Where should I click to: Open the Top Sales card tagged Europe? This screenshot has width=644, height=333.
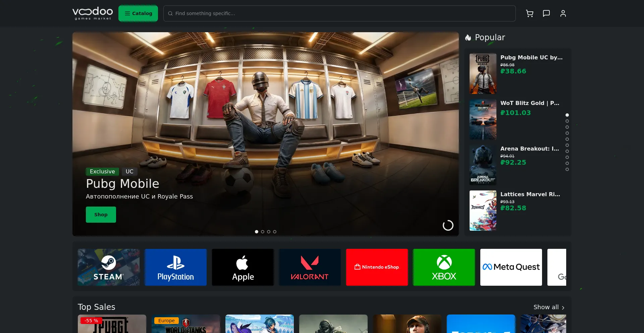click(x=186, y=324)
